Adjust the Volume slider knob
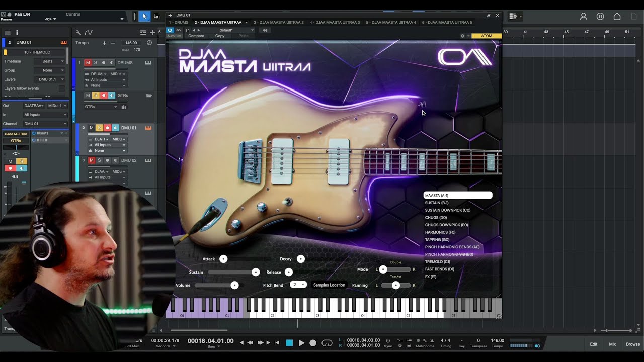Screen dimensions: 644x362 (x=234, y=285)
